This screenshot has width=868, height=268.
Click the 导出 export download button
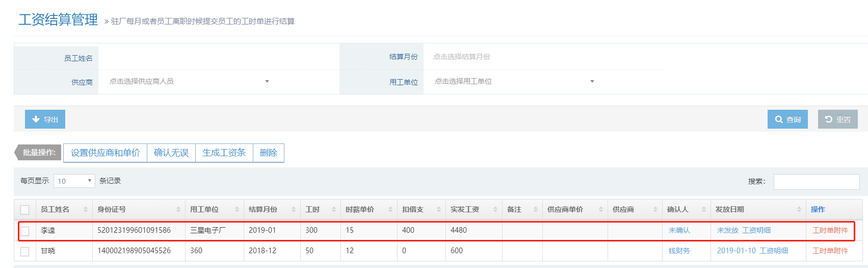[x=45, y=119]
